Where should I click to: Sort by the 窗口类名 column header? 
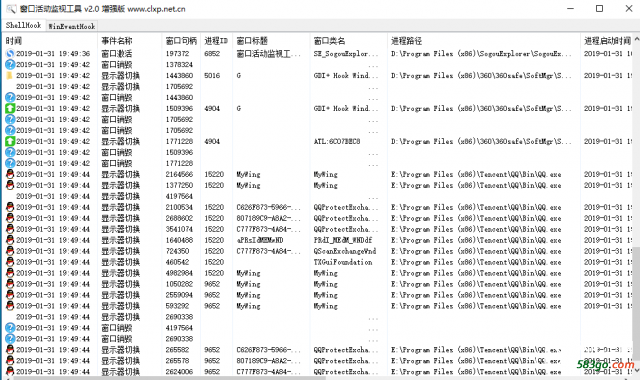[349, 41]
